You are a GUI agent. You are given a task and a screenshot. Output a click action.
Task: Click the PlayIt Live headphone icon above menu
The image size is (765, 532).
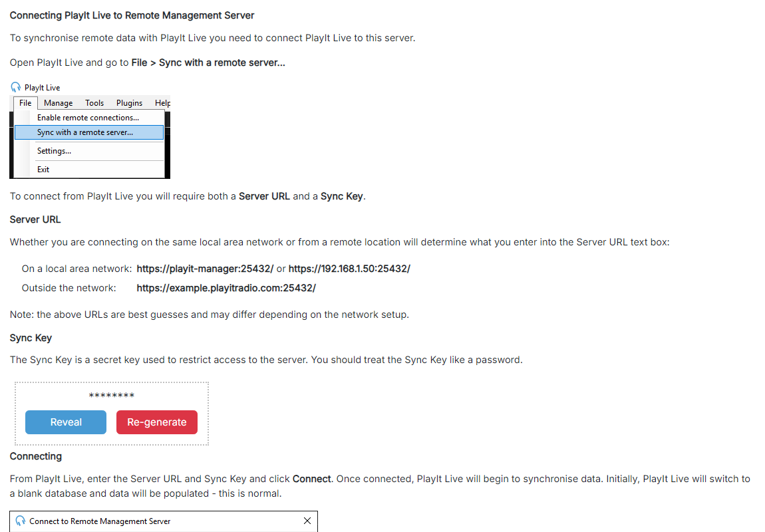[x=15, y=87]
